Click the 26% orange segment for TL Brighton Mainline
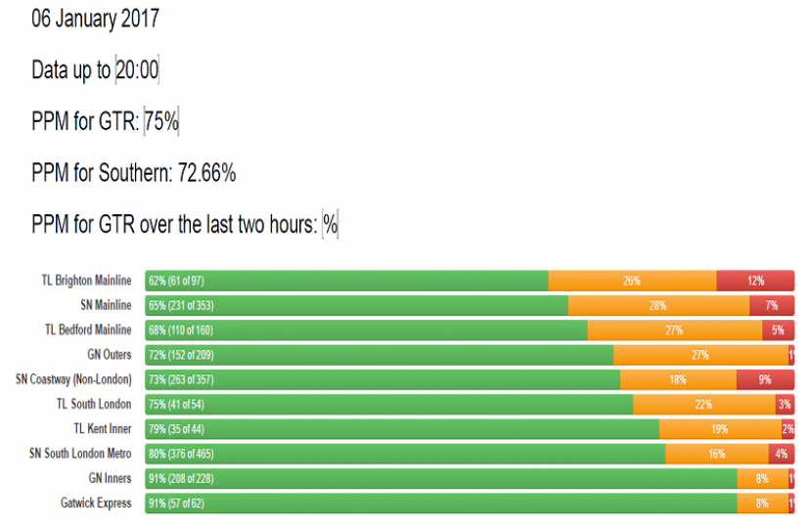The height and width of the screenshot is (528, 812). pos(632,281)
